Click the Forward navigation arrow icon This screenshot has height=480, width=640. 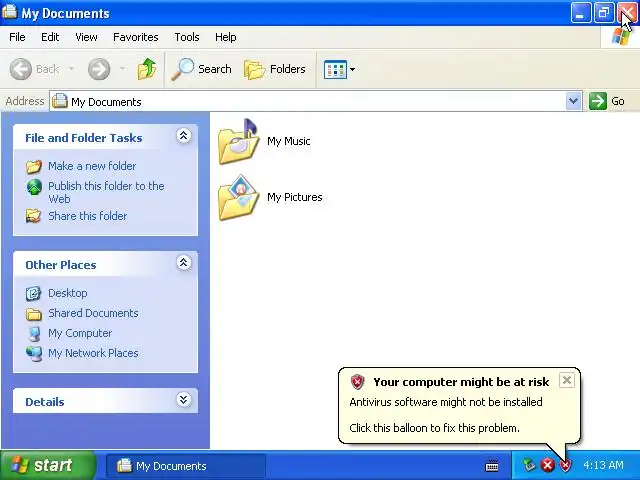coord(99,69)
